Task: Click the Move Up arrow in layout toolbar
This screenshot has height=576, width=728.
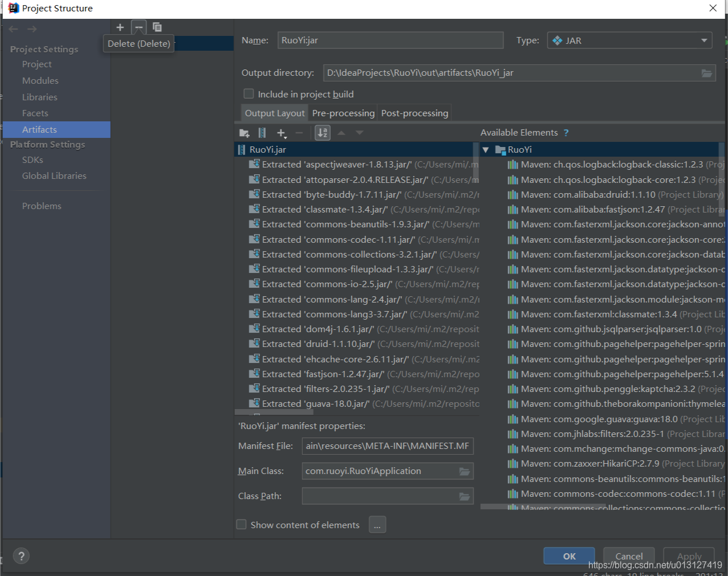Action: click(x=341, y=133)
